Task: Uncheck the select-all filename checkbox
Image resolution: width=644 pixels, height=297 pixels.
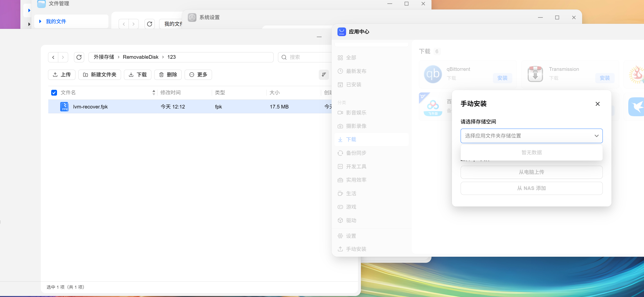Action: 54,93
